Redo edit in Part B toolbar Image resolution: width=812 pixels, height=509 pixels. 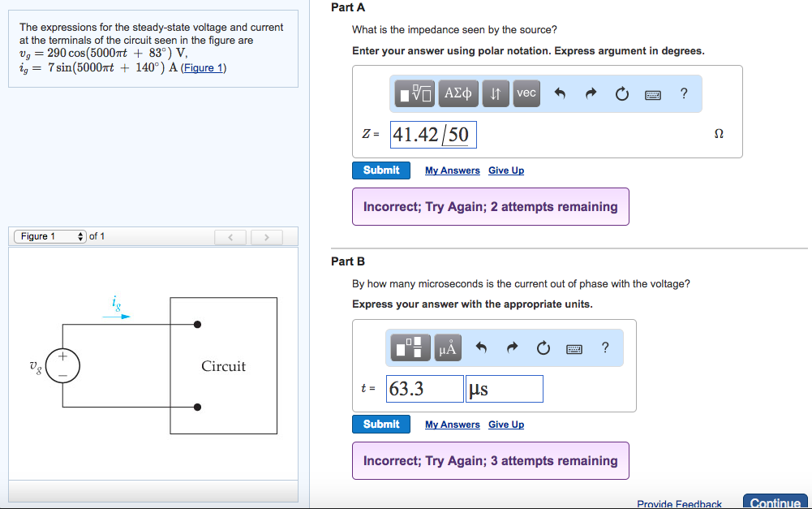click(x=512, y=348)
